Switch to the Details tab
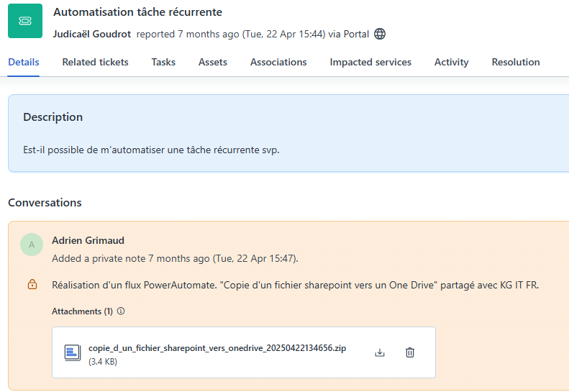 click(24, 63)
